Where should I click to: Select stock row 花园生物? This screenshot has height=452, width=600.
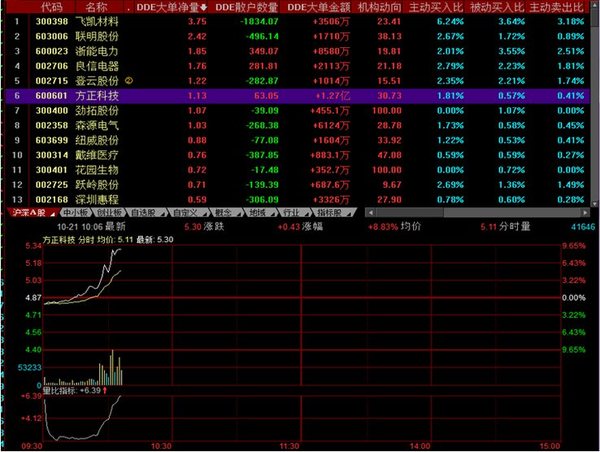click(298, 170)
